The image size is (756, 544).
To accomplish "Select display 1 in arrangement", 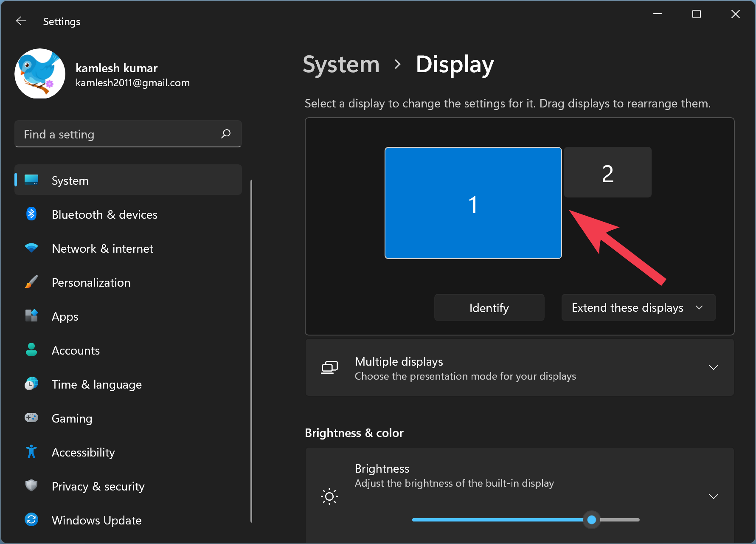I will click(x=473, y=203).
